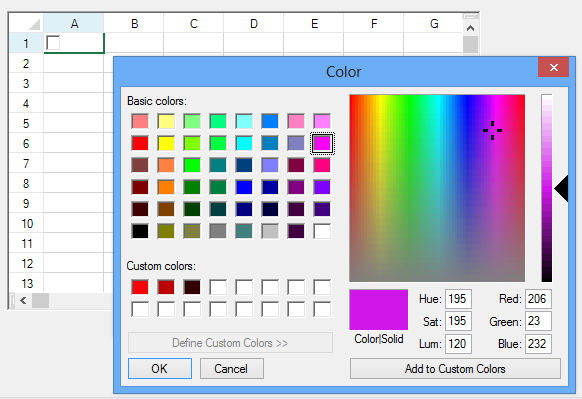Select the magenta basic color swatch
Image resolution: width=582 pixels, height=399 pixels.
[x=322, y=143]
